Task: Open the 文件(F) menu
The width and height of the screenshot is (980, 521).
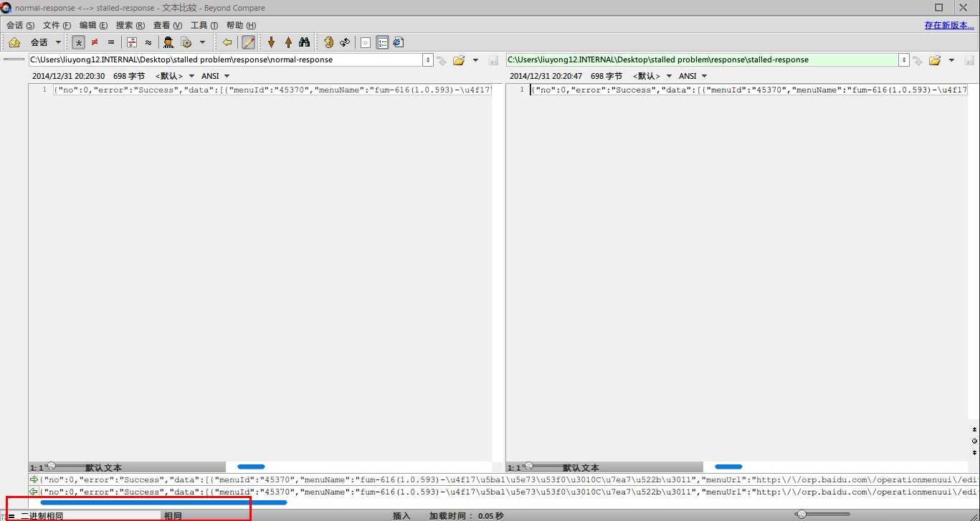Action: 57,25
